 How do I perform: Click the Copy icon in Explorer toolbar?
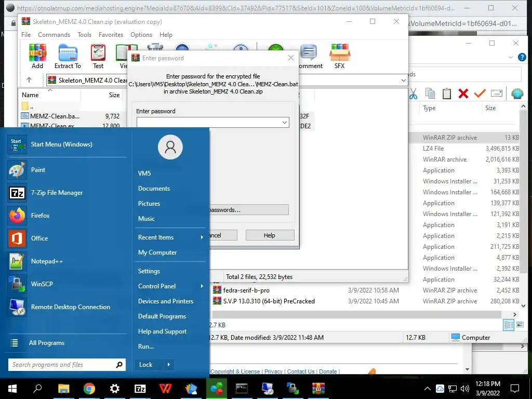click(x=430, y=94)
